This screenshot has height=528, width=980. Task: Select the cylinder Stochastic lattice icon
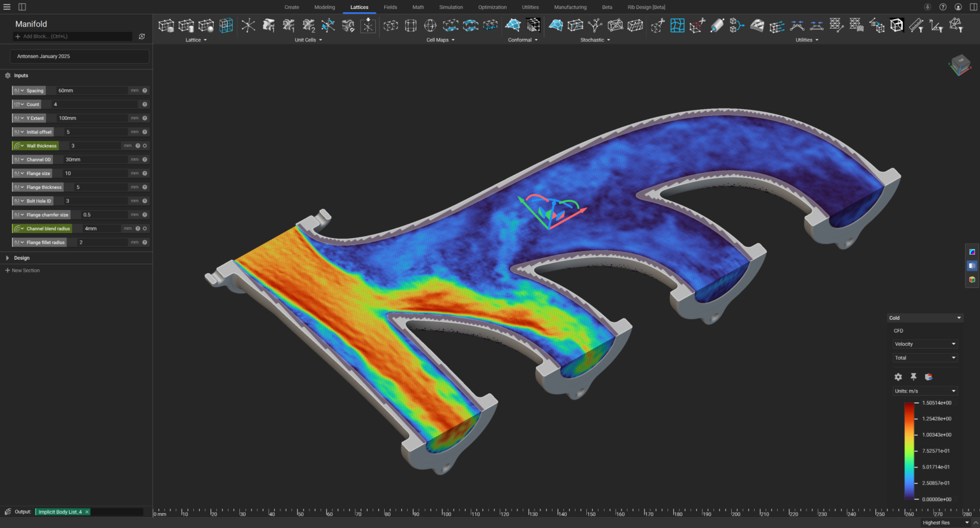[x=634, y=26]
